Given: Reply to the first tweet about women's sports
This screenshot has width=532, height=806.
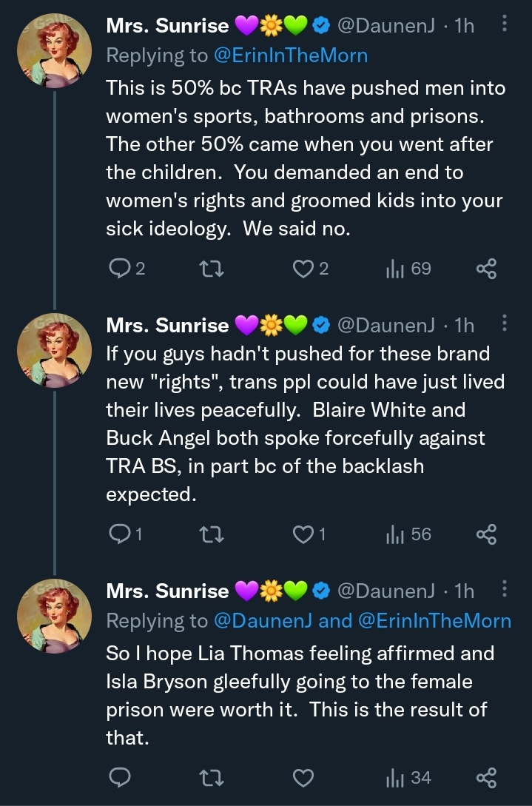Looking at the screenshot, I should click(x=118, y=269).
